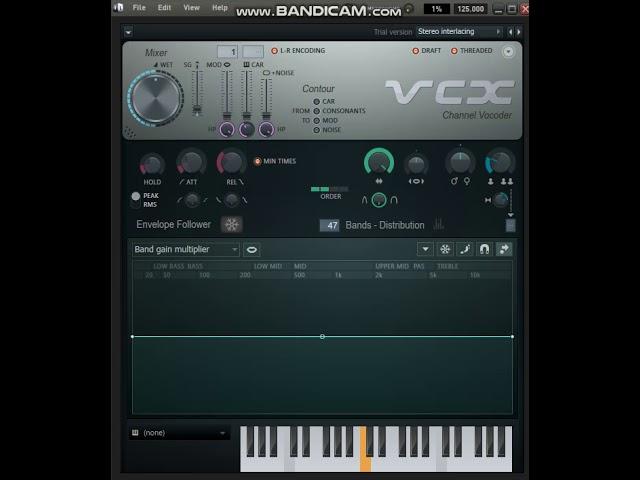Click the modulator input number field
Viewport: 640px width, 480px height.
pyautogui.click(x=227, y=52)
